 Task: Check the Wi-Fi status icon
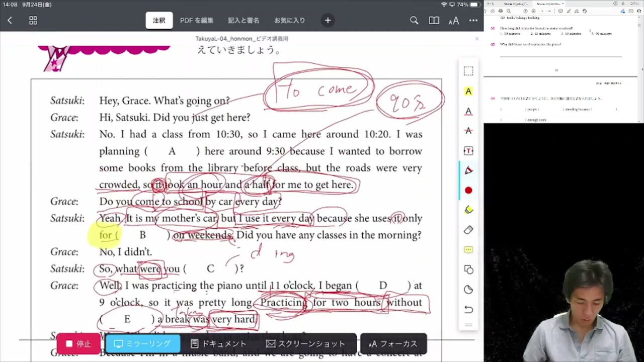[x=444, y=5]
